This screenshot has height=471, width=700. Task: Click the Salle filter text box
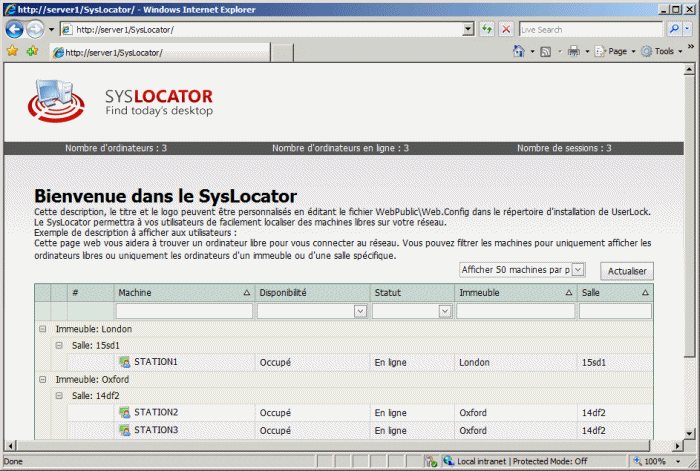click(x=615, y=311)
